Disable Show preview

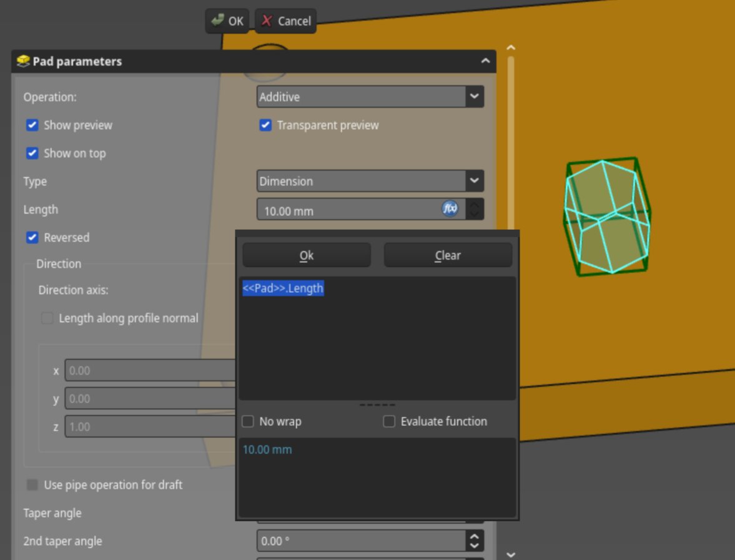[x=32, y=125]
